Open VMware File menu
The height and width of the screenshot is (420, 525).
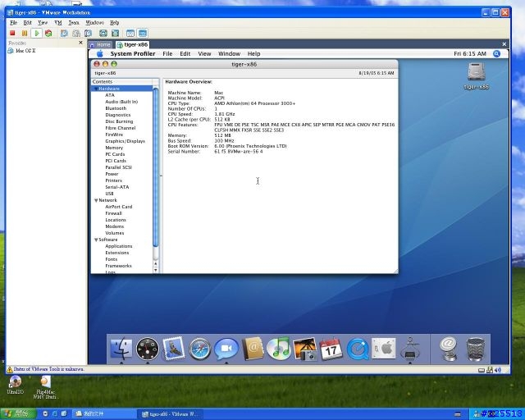(x=13, y=23)
